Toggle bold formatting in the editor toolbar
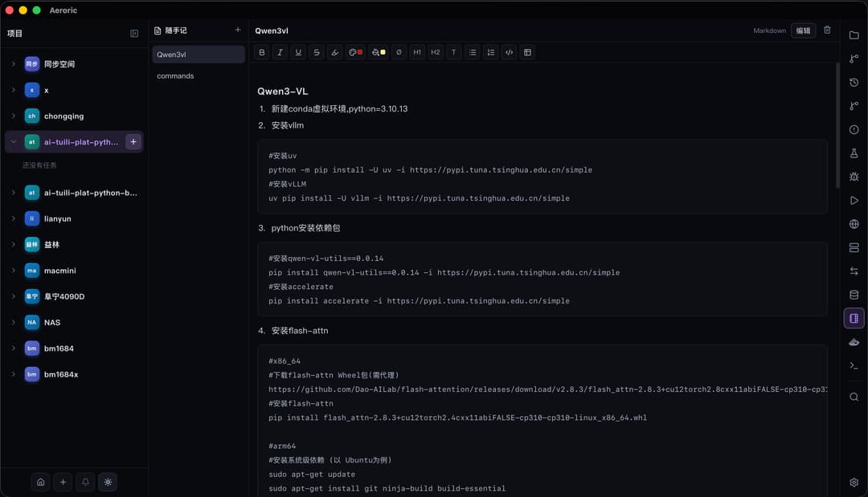The height and width of the screenshot is (497, 868). point(262,52)
